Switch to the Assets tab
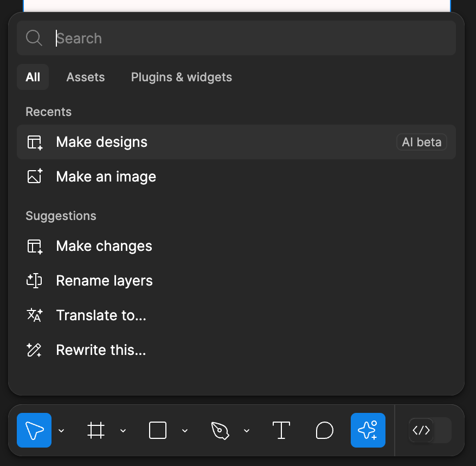Image resolution: width=476 pixels, height=466 pixels. pos(86,77)
